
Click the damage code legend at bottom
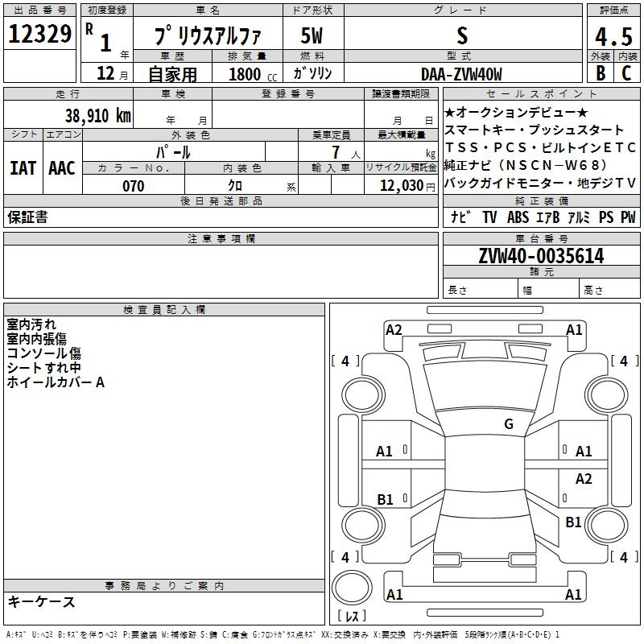(x=283, y=635)
